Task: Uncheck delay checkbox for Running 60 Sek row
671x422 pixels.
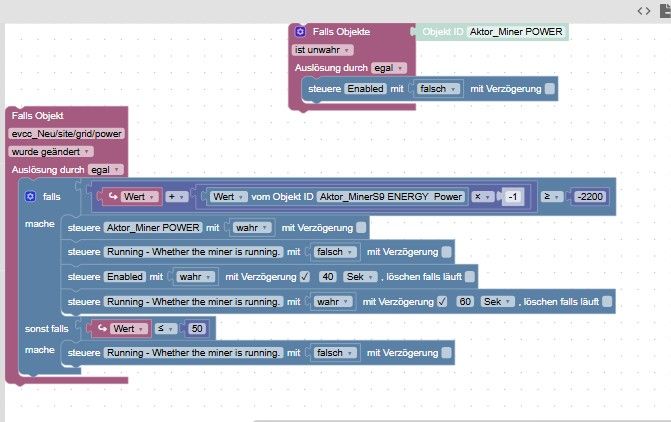Action: (442, 301)
